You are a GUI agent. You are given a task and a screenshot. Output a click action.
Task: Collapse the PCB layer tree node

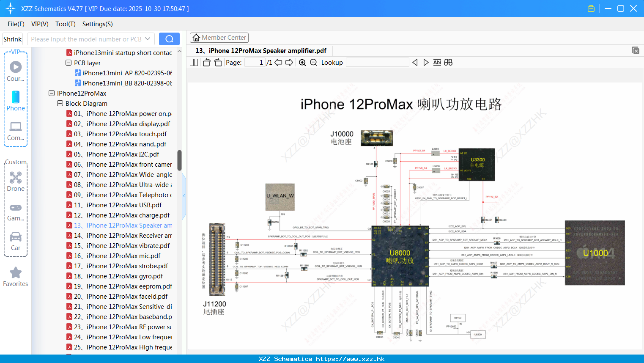click(69, 63)
